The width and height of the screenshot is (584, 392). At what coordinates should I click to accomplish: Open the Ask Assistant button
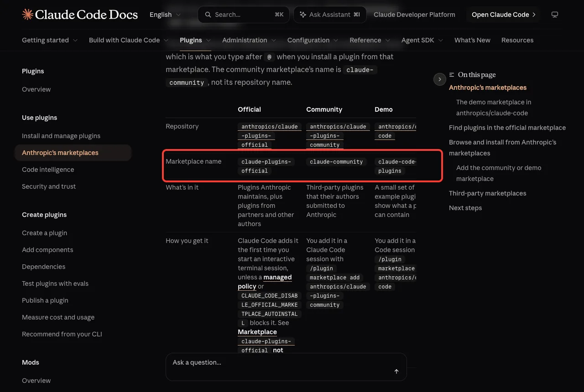pyautogui.click(x=330, y=15)
